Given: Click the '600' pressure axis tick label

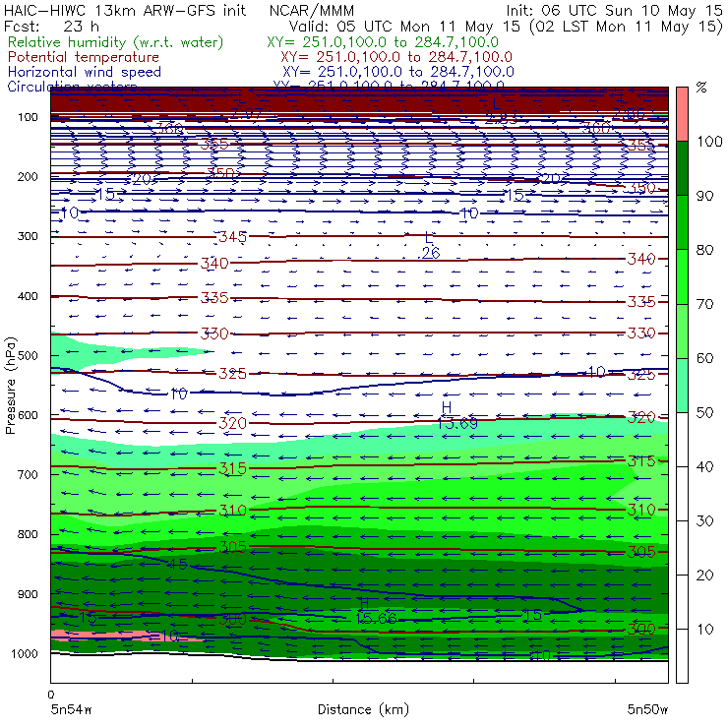Looking at the screenshot, I should tap(28, 415).
